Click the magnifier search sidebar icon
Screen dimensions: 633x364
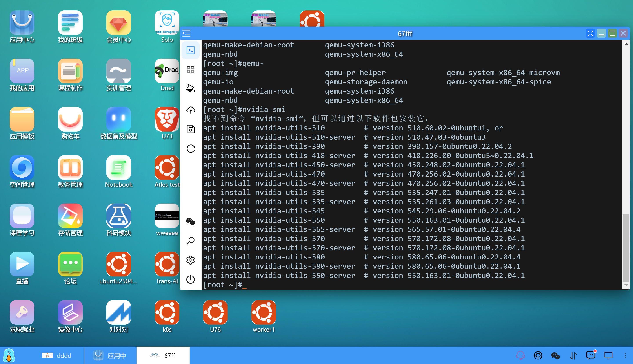coord(191,241)
